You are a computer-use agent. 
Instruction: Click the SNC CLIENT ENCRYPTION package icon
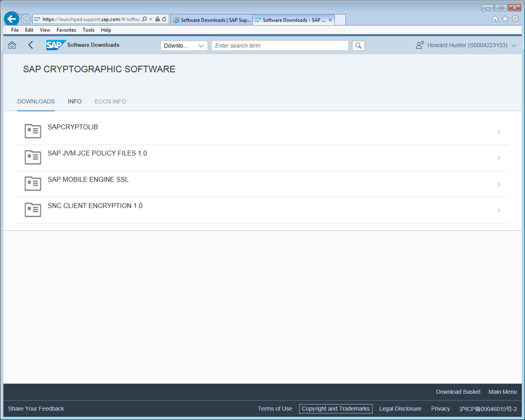(32, 210)
